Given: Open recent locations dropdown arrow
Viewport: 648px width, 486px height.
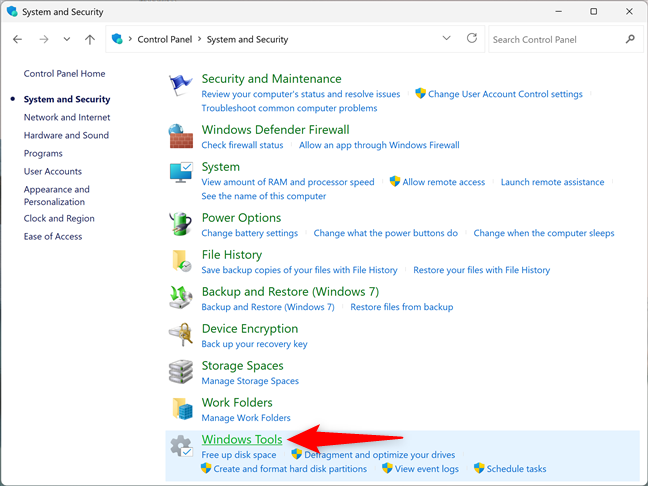Looking at the screenshot, I should tap(67, 39).
